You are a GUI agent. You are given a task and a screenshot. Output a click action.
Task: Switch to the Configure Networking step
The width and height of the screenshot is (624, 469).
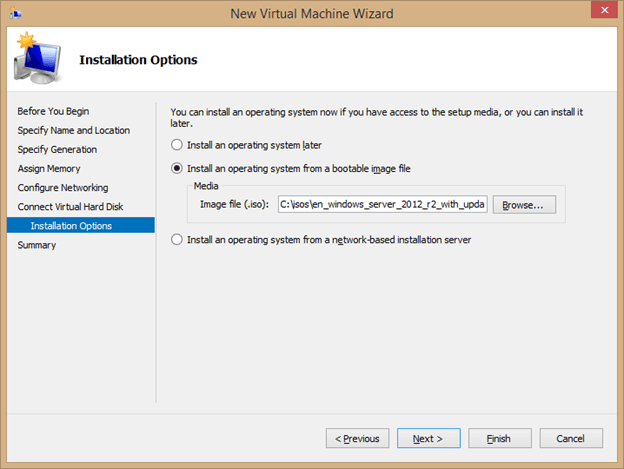[62, 187]
